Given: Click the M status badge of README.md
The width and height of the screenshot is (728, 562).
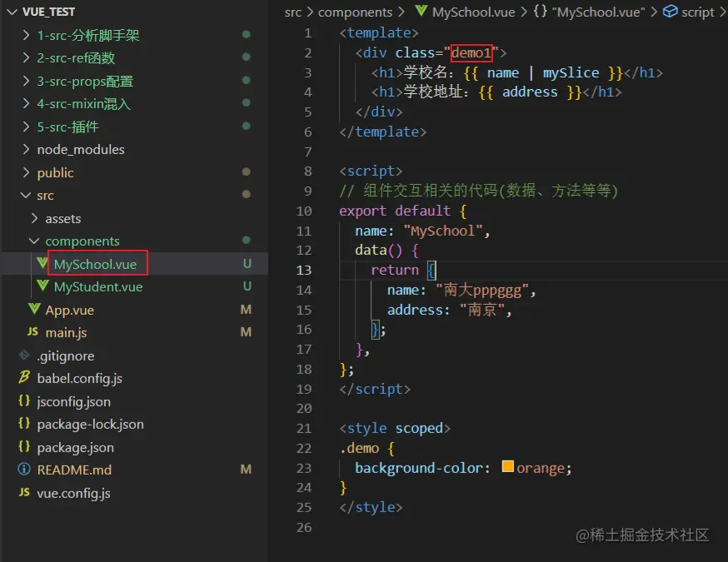Looking at the screenshot, I should [x=246, y=470].
